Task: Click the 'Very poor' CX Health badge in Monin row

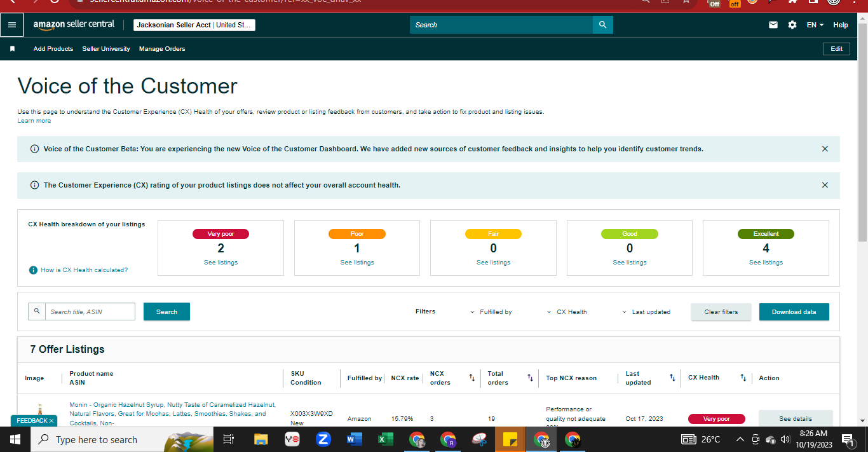Action: point(716,419)
